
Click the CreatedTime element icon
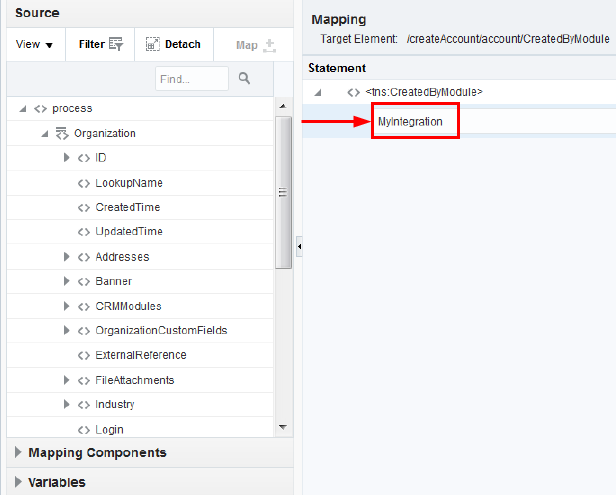84,208
